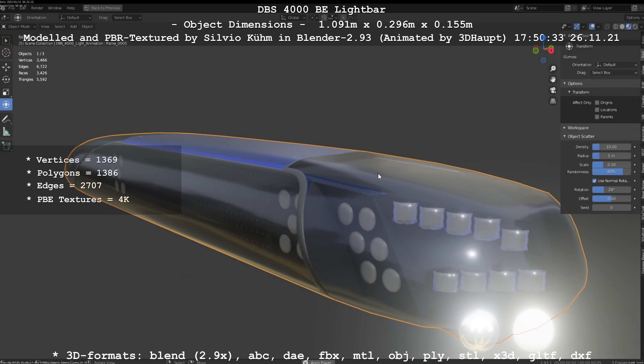Enable the Origins checkbox
Image resolution: width=644 pixels, height=364 pixels.
pos(597,103)
